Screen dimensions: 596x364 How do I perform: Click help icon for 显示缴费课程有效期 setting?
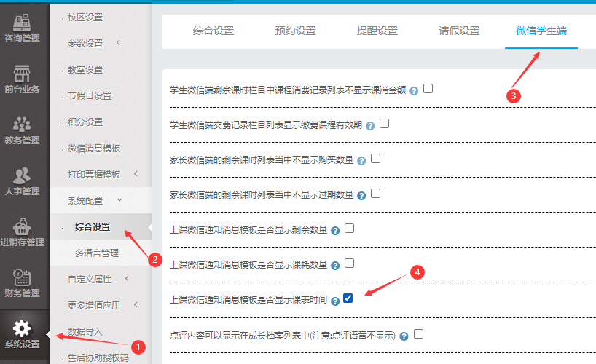[x=370, y=126]
